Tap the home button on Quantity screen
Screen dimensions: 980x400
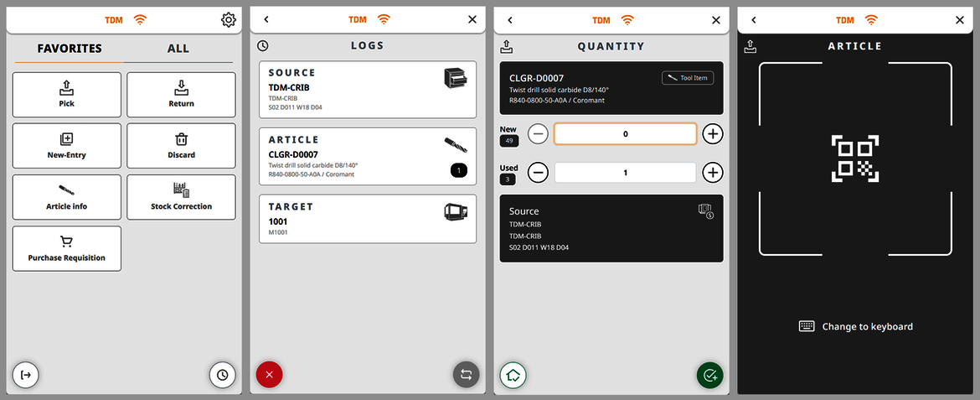[x=513, y=376]
